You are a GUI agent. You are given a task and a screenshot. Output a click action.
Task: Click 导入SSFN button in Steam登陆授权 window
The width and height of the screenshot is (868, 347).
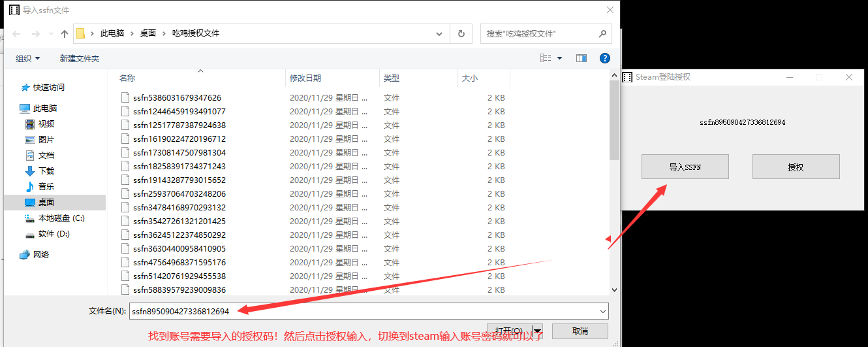685,167
